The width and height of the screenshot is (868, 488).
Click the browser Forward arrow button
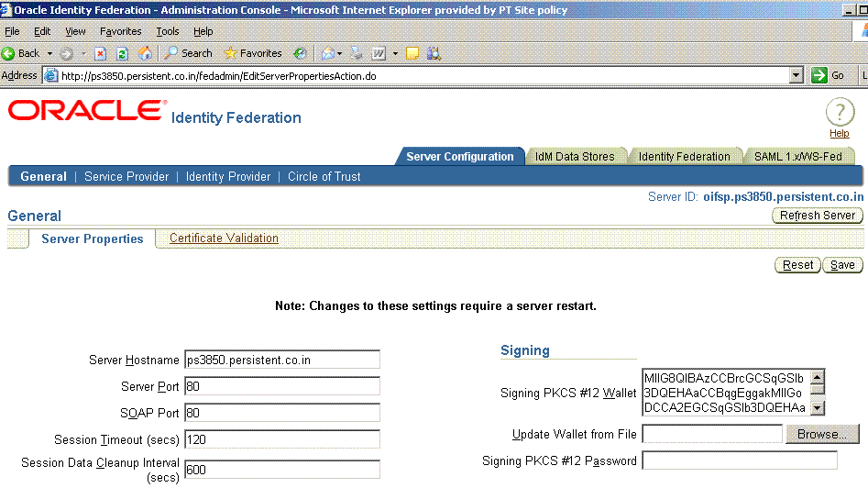[66, 54]
